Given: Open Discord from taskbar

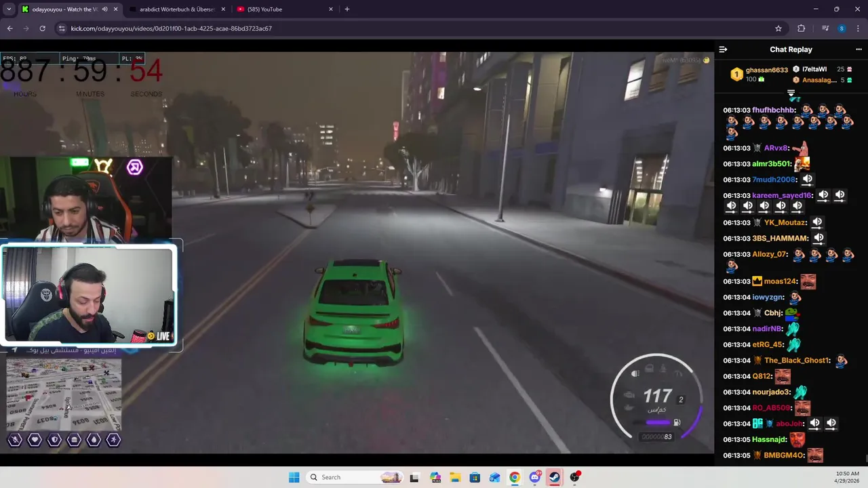Looking at the screenshot, I should coord(535,477).
